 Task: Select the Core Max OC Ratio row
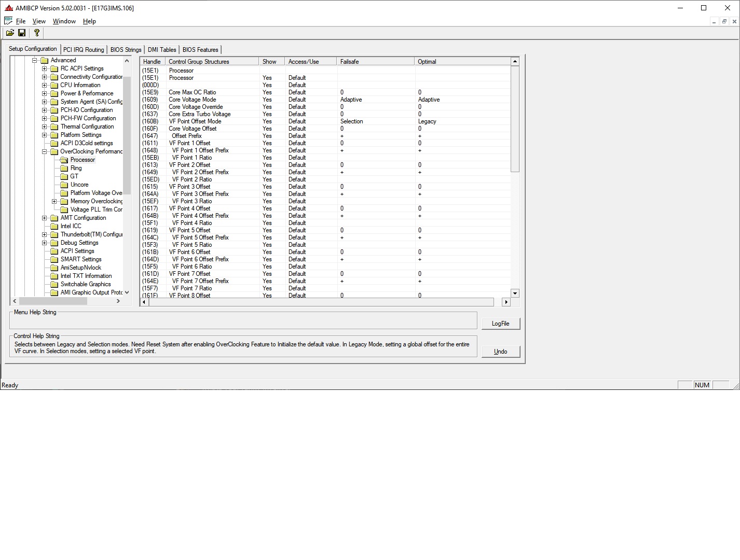tap(325, 92)
